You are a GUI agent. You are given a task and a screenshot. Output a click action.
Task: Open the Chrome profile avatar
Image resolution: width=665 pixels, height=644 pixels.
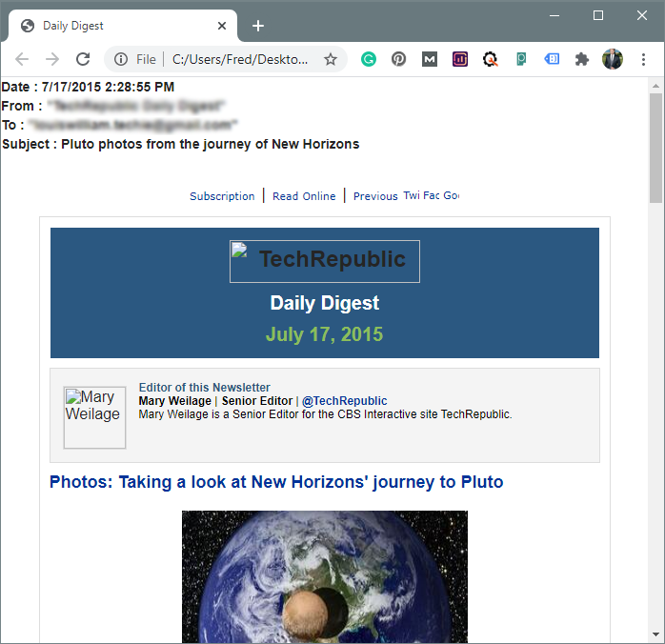[x=612, y=59]
